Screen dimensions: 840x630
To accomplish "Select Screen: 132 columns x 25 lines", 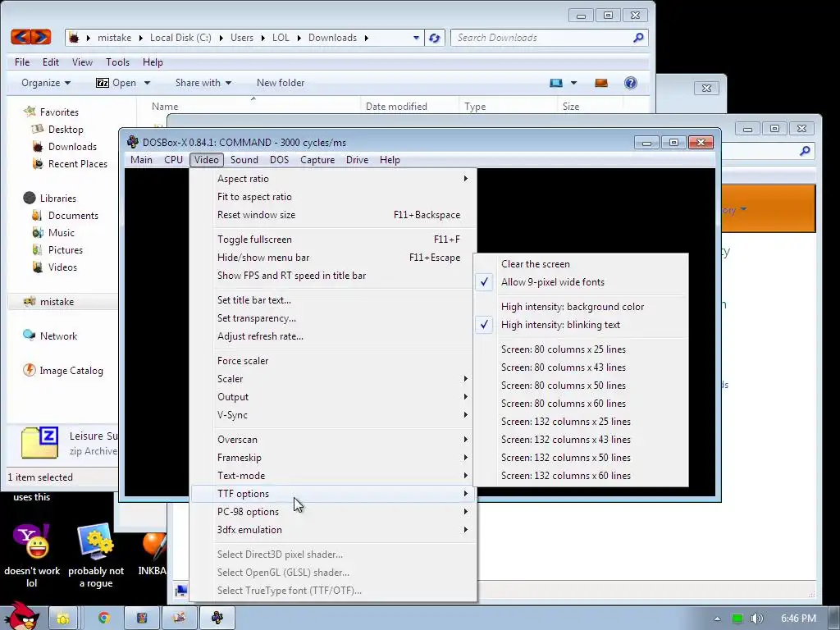I will [x=580, y=422].
